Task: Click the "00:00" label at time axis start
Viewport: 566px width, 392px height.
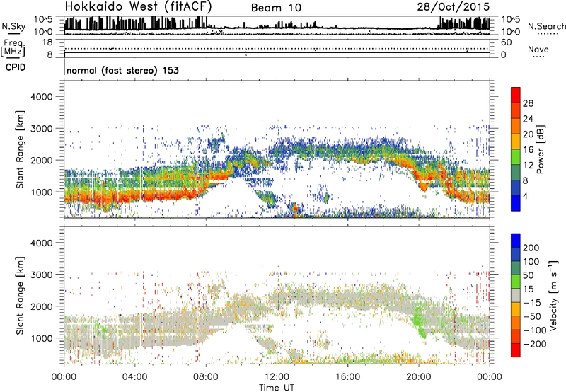Action: (x=64, y=377)
